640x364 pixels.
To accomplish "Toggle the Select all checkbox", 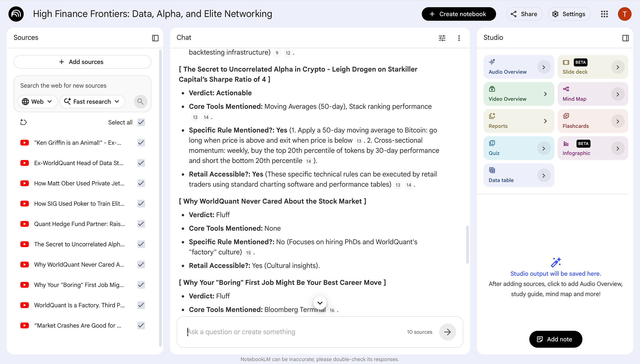I will tap(141, 122).
